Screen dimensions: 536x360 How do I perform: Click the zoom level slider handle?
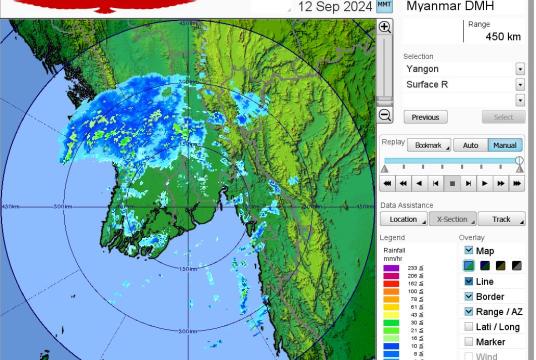pyautogui.click(x=385, y=102)
